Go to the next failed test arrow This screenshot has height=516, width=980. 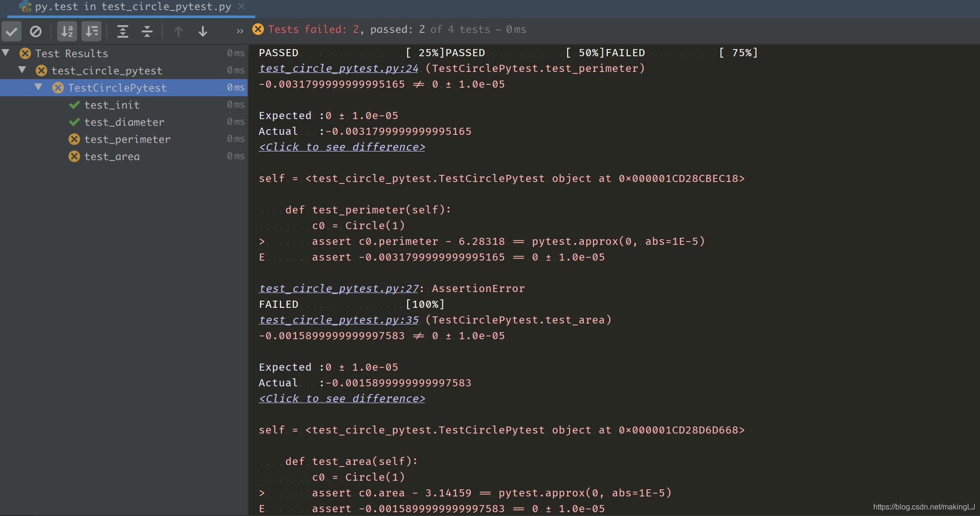click(x=203, y=31)
